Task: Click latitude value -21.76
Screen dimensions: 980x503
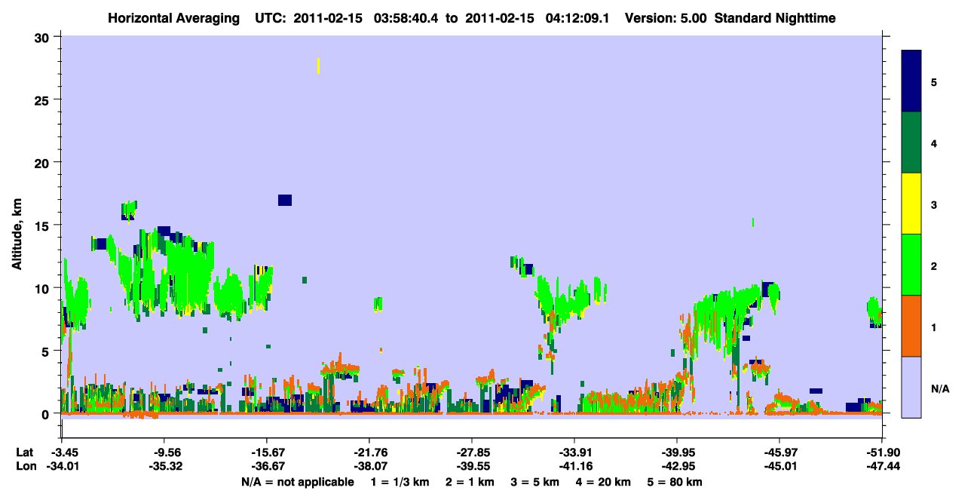Action: 369,452
